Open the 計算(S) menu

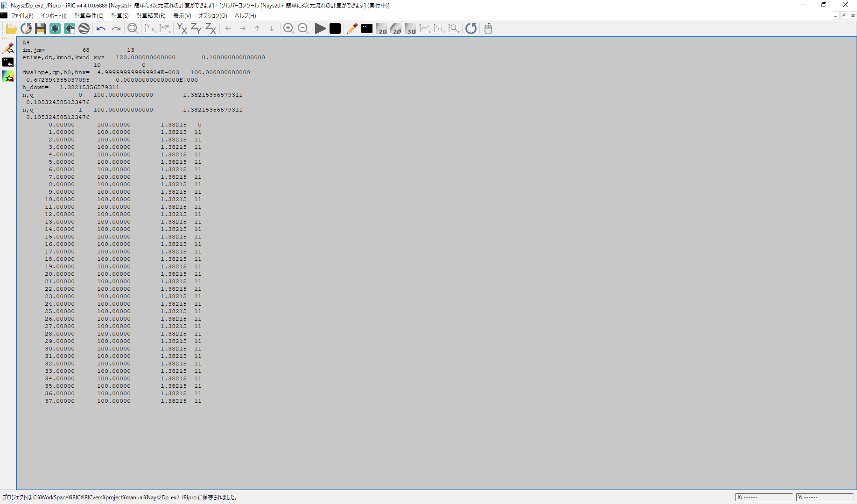[x=120, y=16]
